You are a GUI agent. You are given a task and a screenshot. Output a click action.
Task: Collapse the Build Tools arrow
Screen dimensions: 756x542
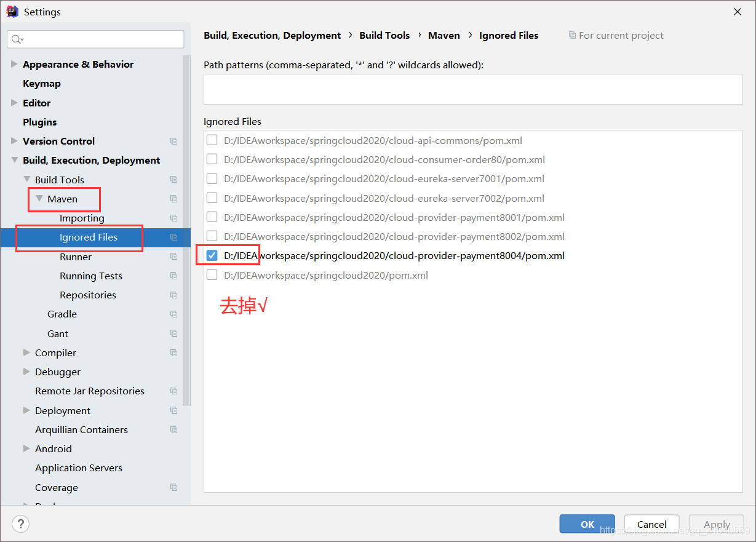[26, 179]
